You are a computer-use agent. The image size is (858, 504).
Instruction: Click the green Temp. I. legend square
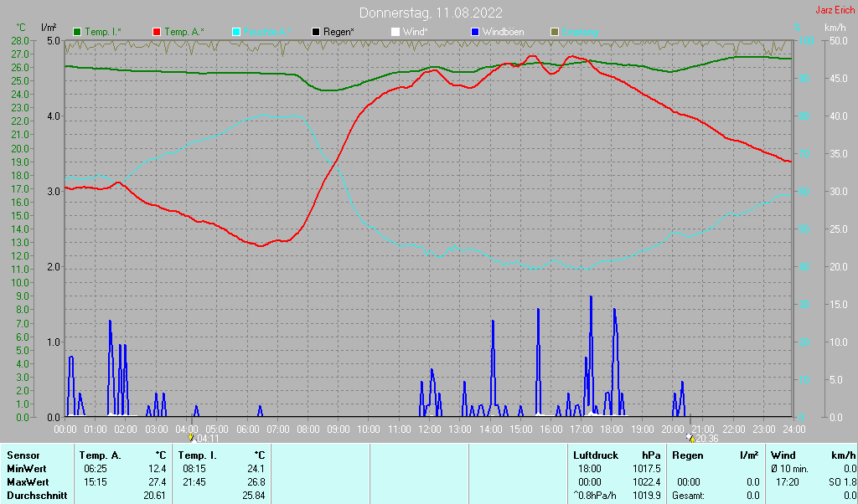pyautogui.click(x=78, y=32)
